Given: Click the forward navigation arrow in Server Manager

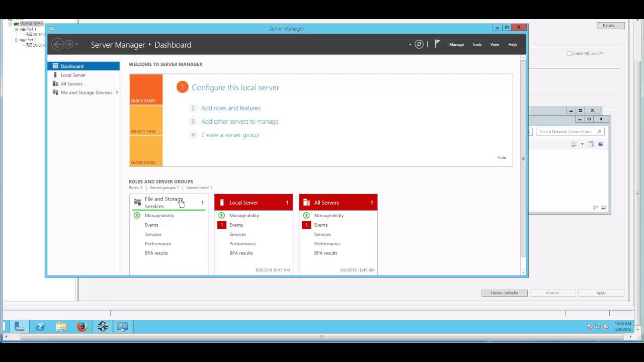Looking at the screenshot, I should (69, 44).
